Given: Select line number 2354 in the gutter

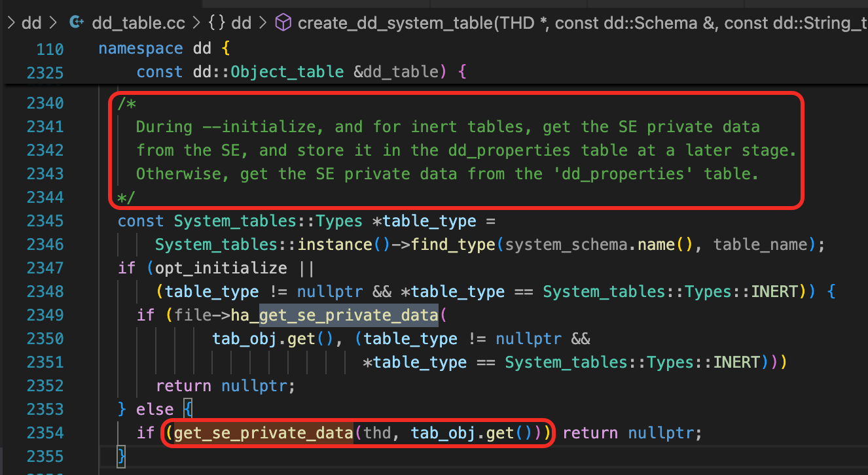Looking at the screenshot, I should coord(45,433).
